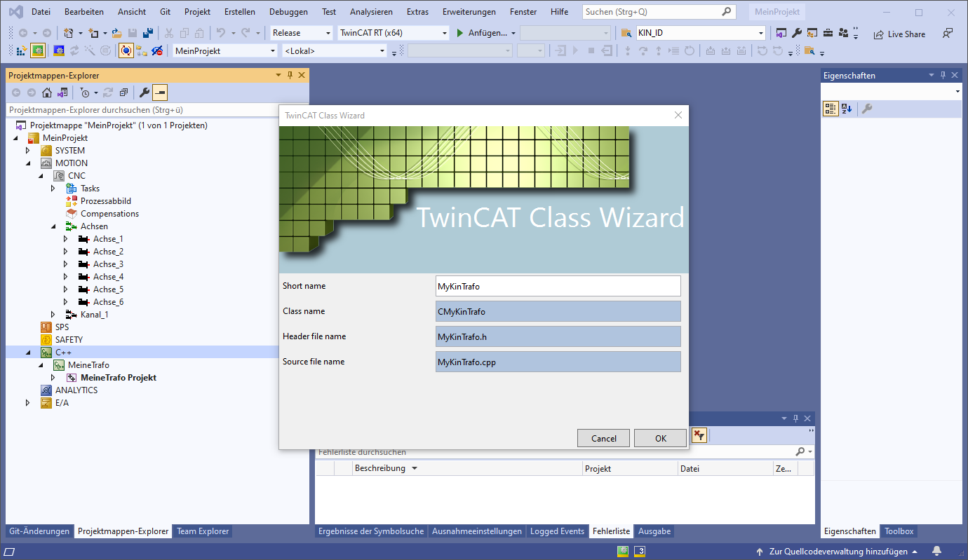This screenshot has height=560, width=968.
Task: Toggle the green TwinCAT config mode icon
Action: [x=38, y=50]
